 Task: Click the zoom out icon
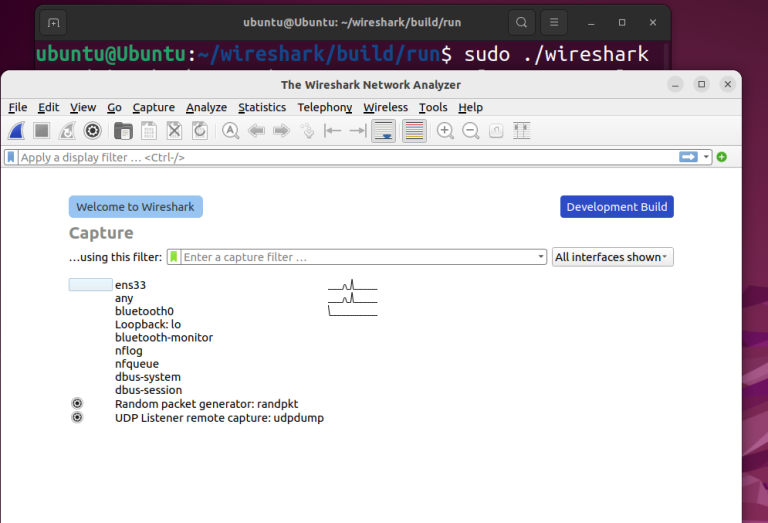[x=470, y=130]
